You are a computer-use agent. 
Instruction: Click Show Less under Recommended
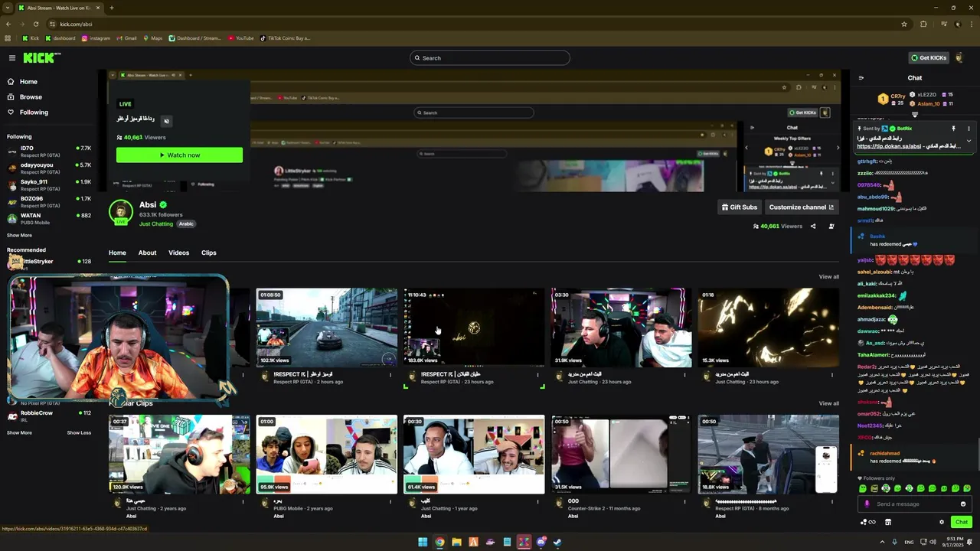[79, 432]
